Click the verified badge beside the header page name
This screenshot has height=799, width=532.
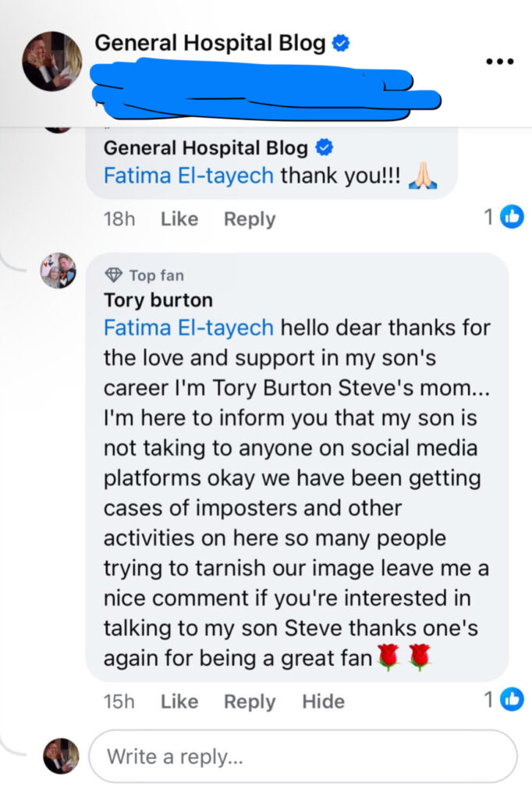[x=341, y=44]
